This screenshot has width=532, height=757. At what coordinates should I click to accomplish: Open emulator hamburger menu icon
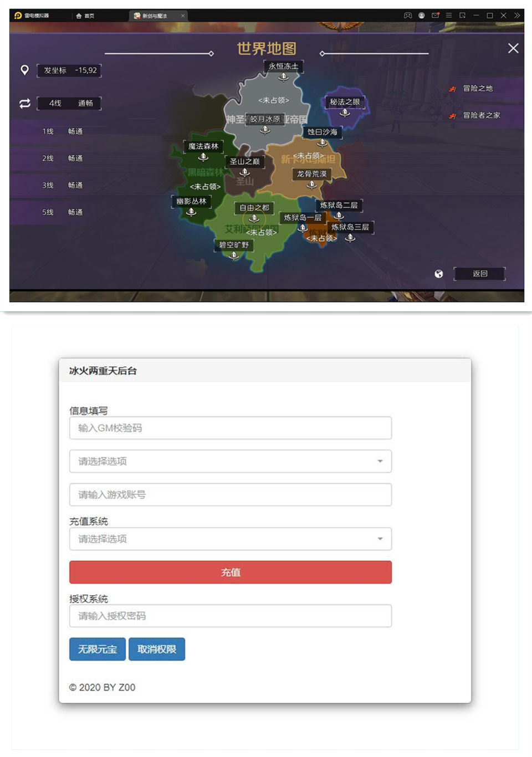click(449, 16)
